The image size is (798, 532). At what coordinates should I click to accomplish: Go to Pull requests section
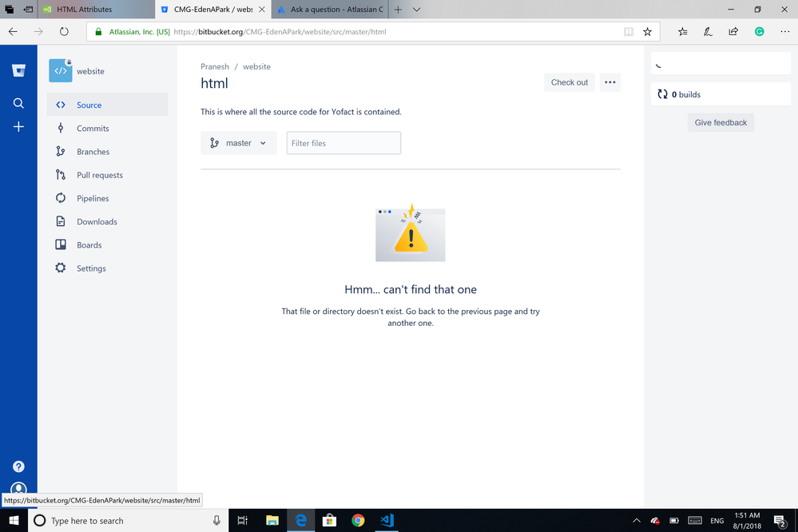pyautogui.click(x=100, y=175)
